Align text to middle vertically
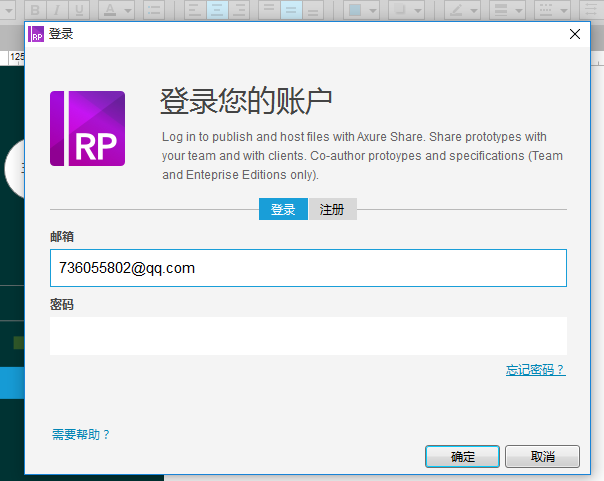 (291, 10)
